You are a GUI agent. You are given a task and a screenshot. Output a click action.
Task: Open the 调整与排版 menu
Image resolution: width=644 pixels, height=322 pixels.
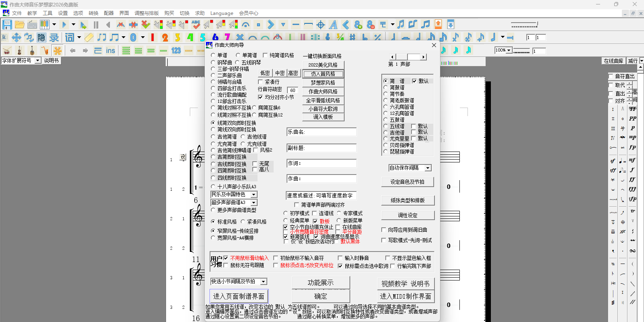click(147, 13)
